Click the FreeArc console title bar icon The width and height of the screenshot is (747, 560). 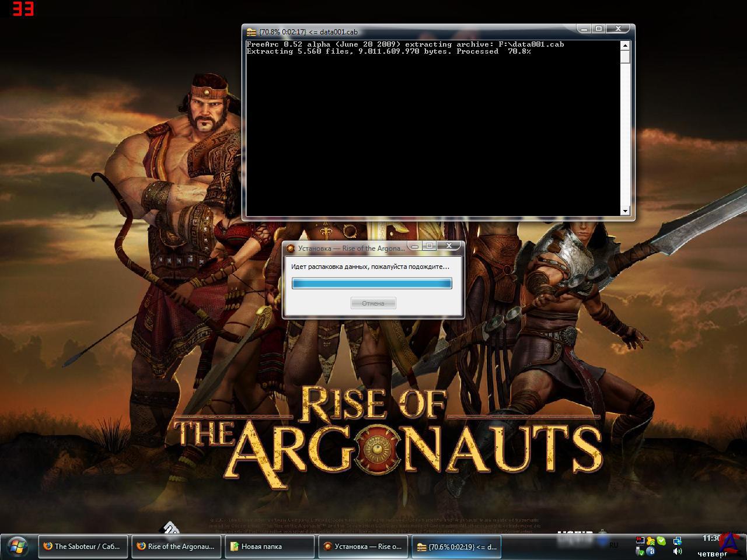(x=251, y=32)
